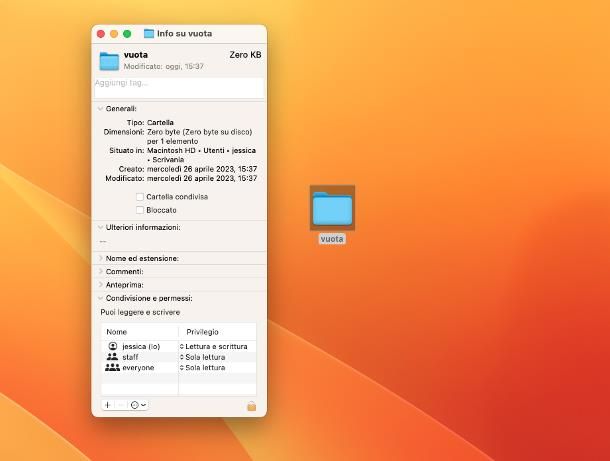
Task: Select the everyone row name
Action: [x=138, y=368]
